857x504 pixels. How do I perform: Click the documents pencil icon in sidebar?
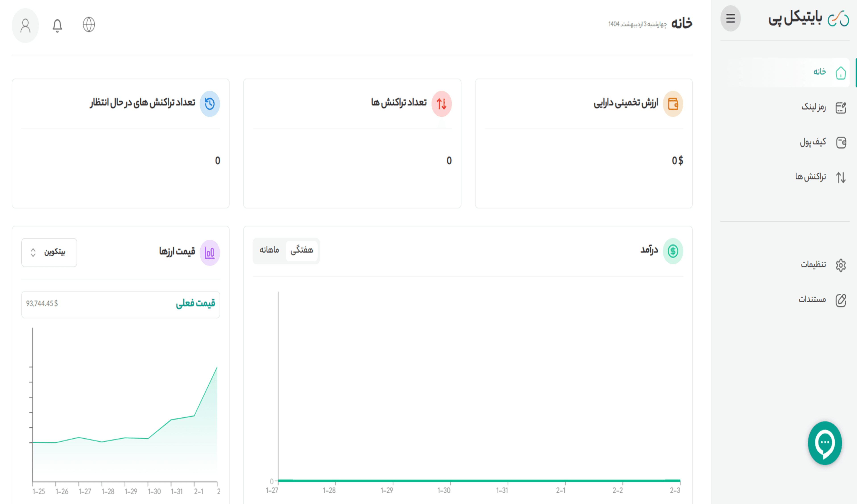coord(841,300)
